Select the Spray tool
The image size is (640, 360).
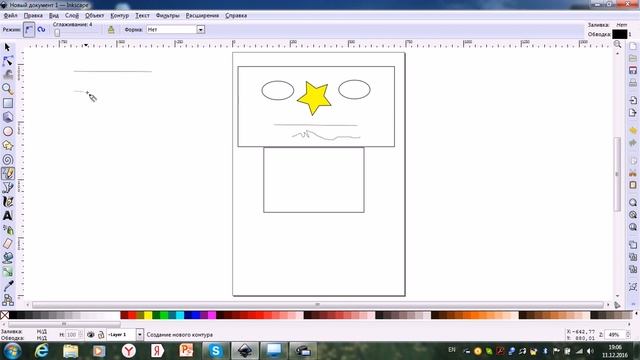[7, 230]
